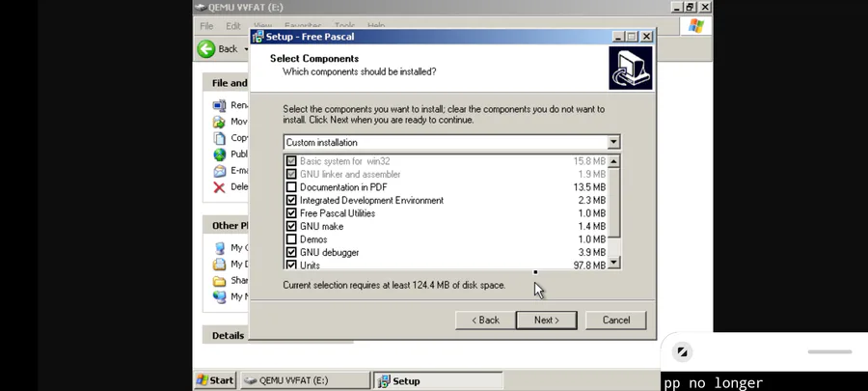Click the disk space requirement text
This screenshot has height=391, width=868.
click(394, 285)
